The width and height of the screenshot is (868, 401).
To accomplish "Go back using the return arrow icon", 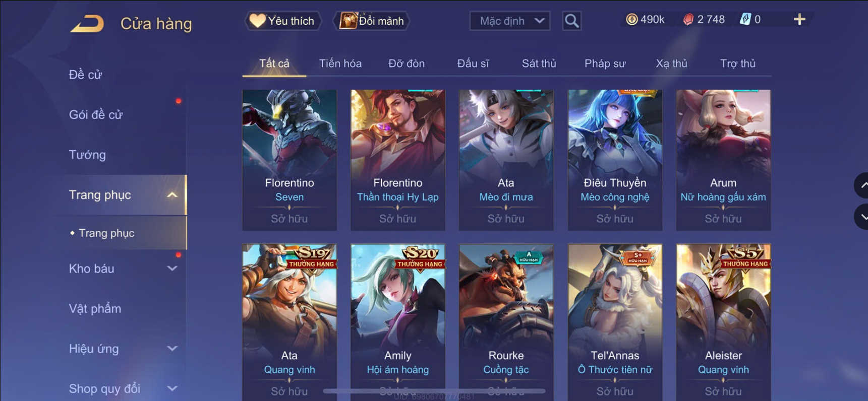I will [87, 23].
